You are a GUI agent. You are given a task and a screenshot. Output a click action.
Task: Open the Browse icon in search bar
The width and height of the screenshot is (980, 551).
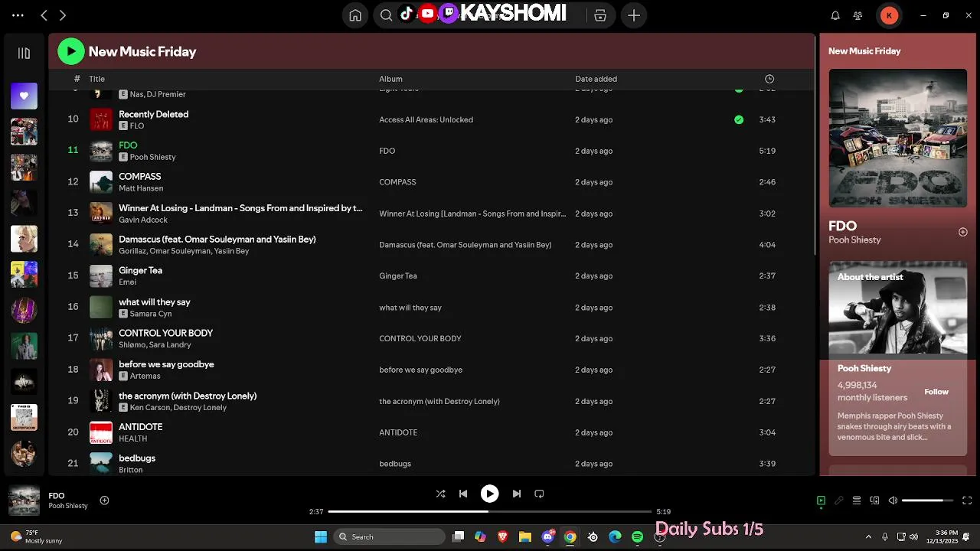600,15
